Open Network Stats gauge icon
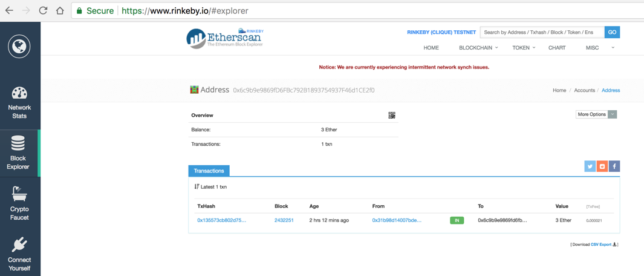This screenshot has height=276, width=644. (x=20, y=93)
